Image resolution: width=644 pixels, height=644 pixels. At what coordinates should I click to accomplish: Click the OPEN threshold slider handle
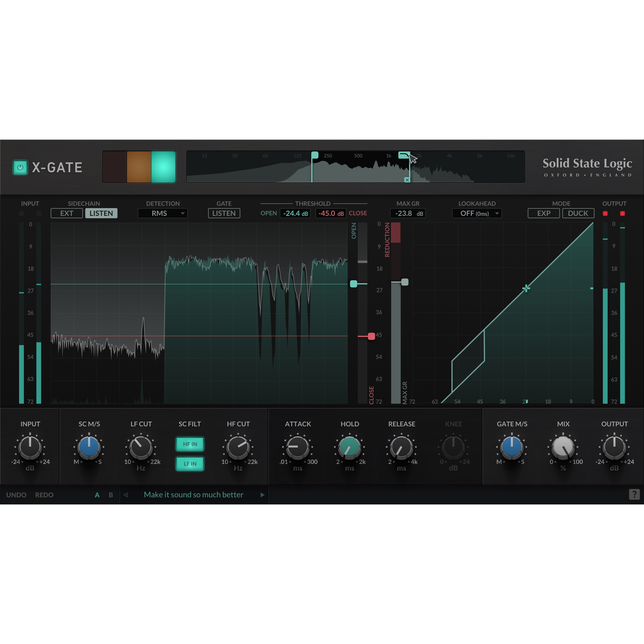354,284
